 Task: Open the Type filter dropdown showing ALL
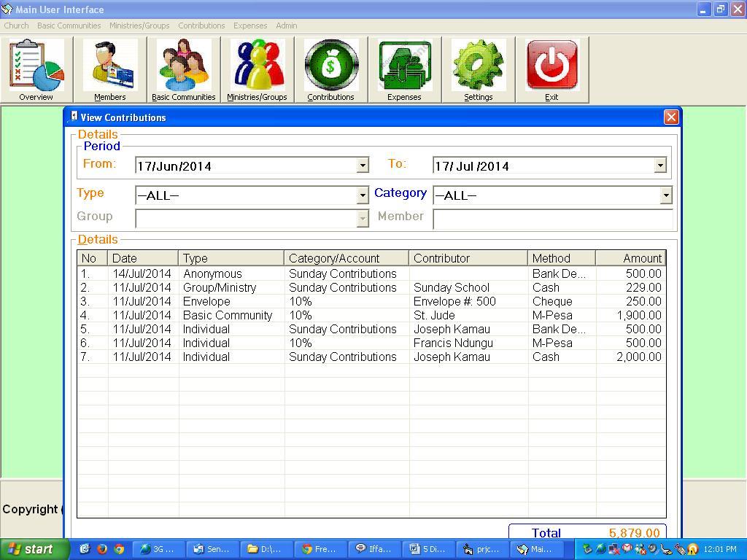tap(363, 195)
